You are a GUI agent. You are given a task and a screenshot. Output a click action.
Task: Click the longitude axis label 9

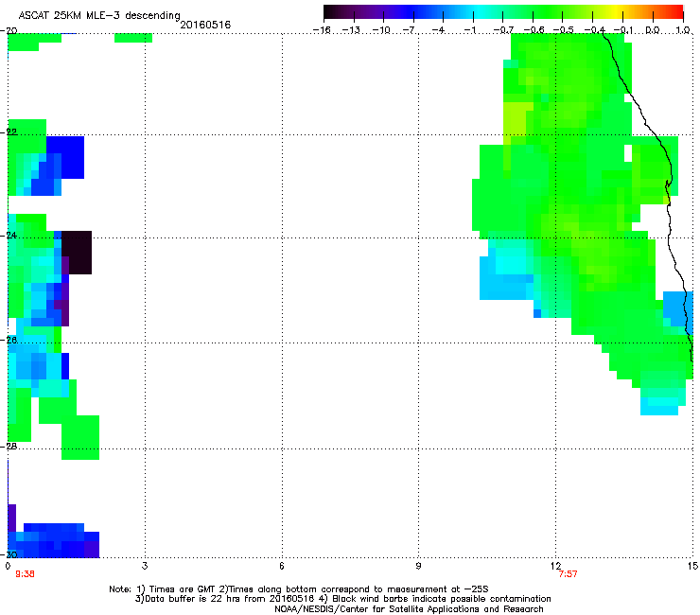tap(418, 567)
